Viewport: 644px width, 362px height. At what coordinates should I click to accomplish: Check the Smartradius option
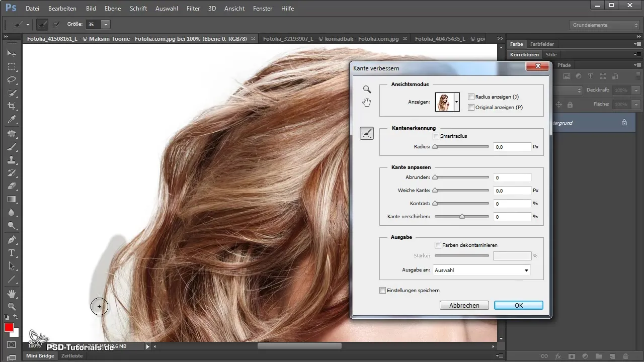(436, 136)
